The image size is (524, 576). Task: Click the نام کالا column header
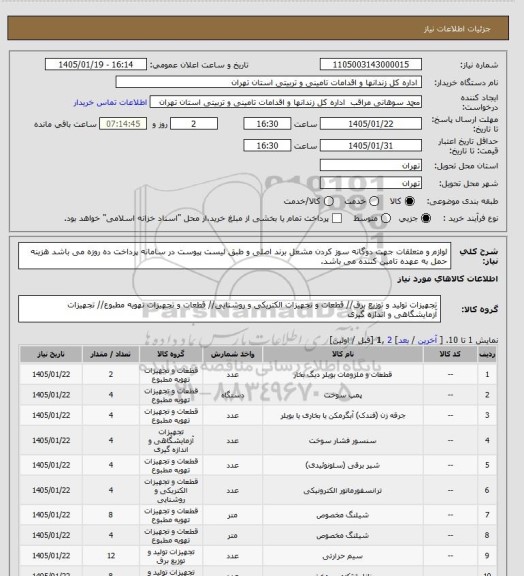coord(343,354)
